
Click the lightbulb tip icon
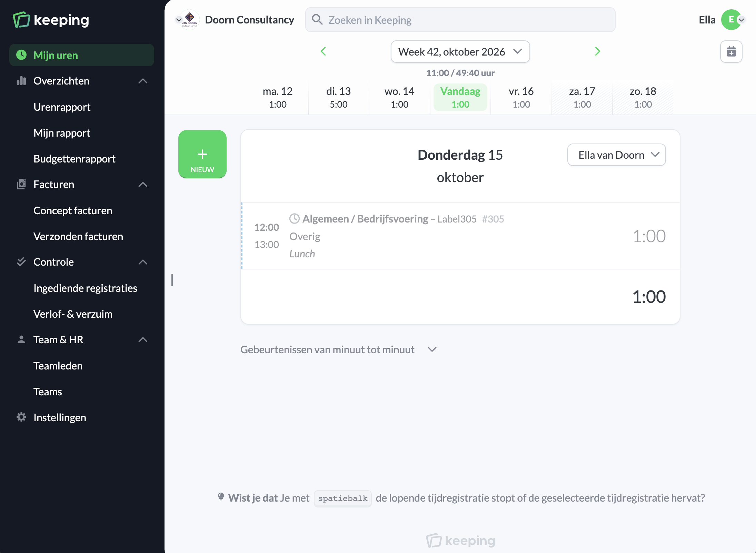pos(221,497)
